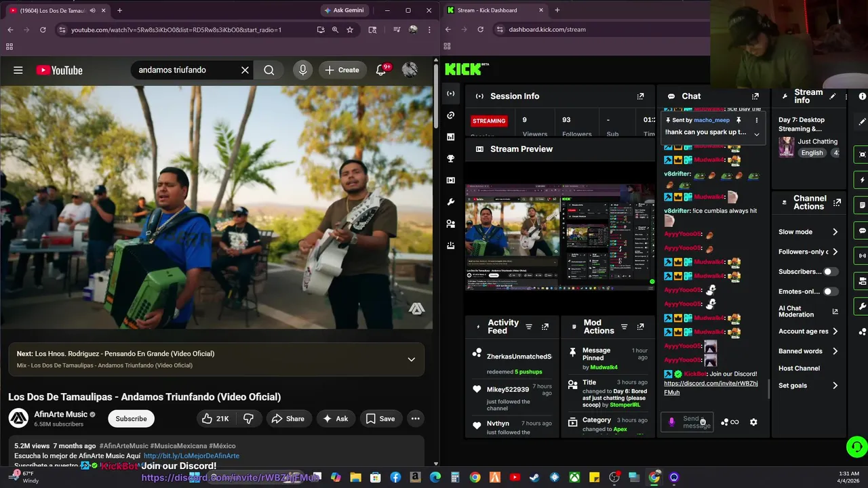868x488 pixels.
Task: Toggle Emotes-only chat switch
Action: point(830,291)
